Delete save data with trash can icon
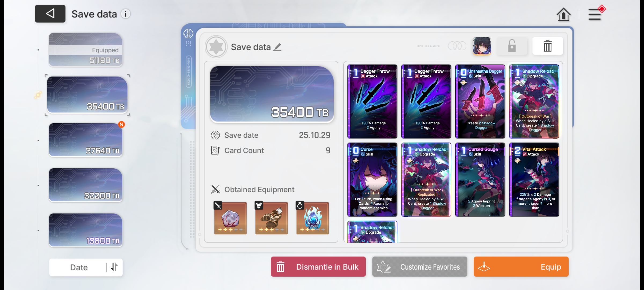Viewport: 644px width, 290px height. (x=548, y=46)
